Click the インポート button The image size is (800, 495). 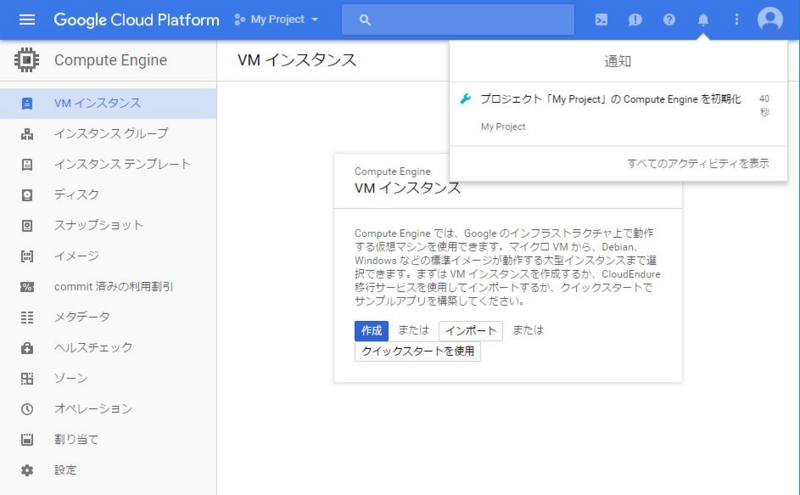tap(470, 331)
